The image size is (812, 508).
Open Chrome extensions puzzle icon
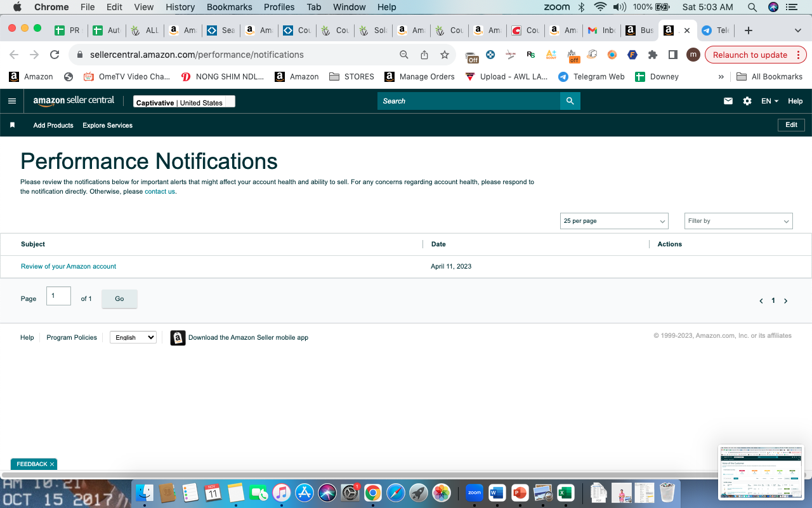tap(652, 55)
